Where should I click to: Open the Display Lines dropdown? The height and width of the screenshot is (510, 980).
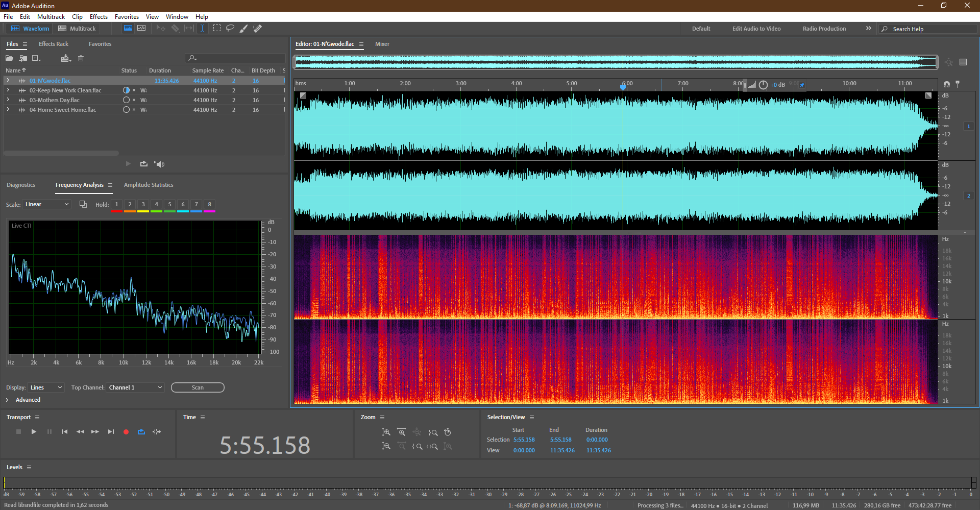click(46, 387)
